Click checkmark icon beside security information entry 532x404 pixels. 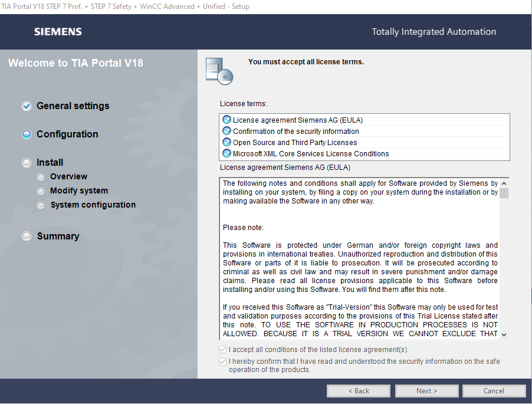(x=226, y=131)
